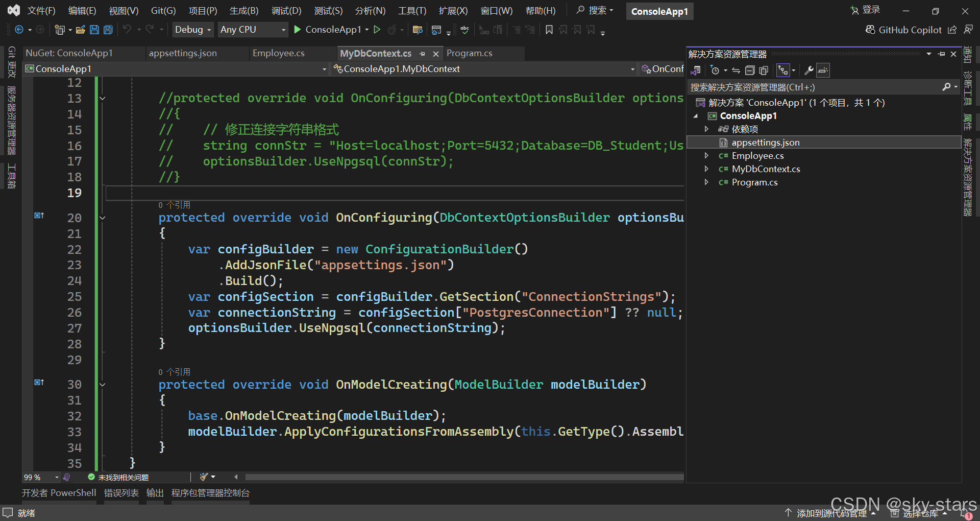The image size is (980, 521).
Task: Open the Git(G) menu
Action: pos(163,11)
